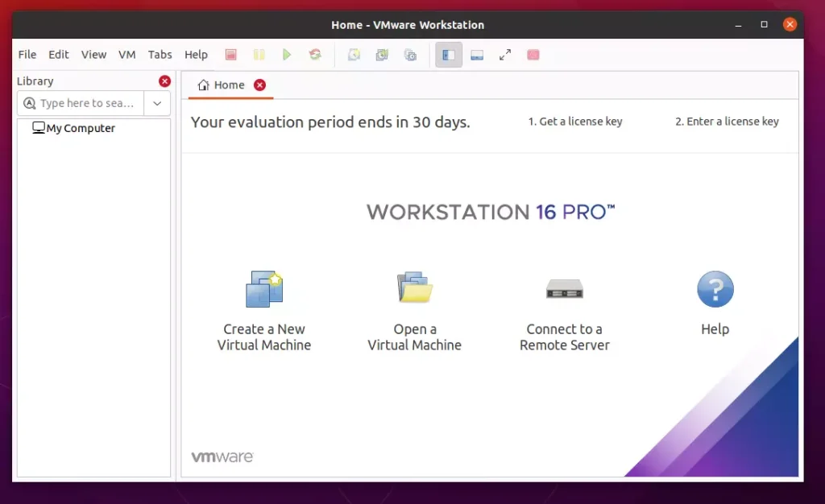Image resolution: width=825 pixels, height=504 pixels.
Task: Click the Take Snapshot toolbar icon
Action: click(354, 55)
